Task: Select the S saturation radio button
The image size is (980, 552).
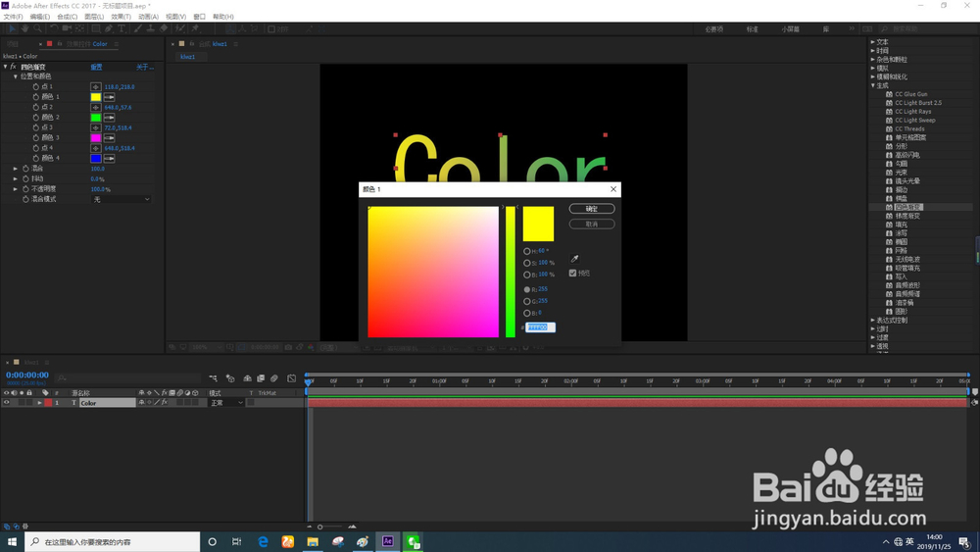Action: (x=527, y=263)
